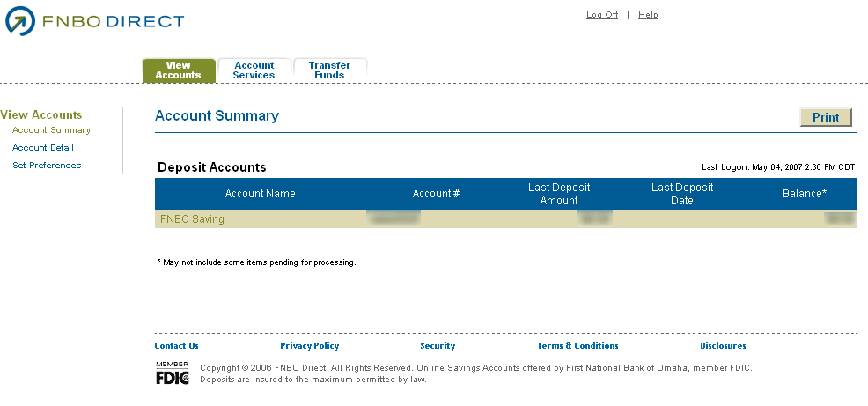Click the Security footer link
The height and width of the screenshot is (406, 868).
(438, 346)
